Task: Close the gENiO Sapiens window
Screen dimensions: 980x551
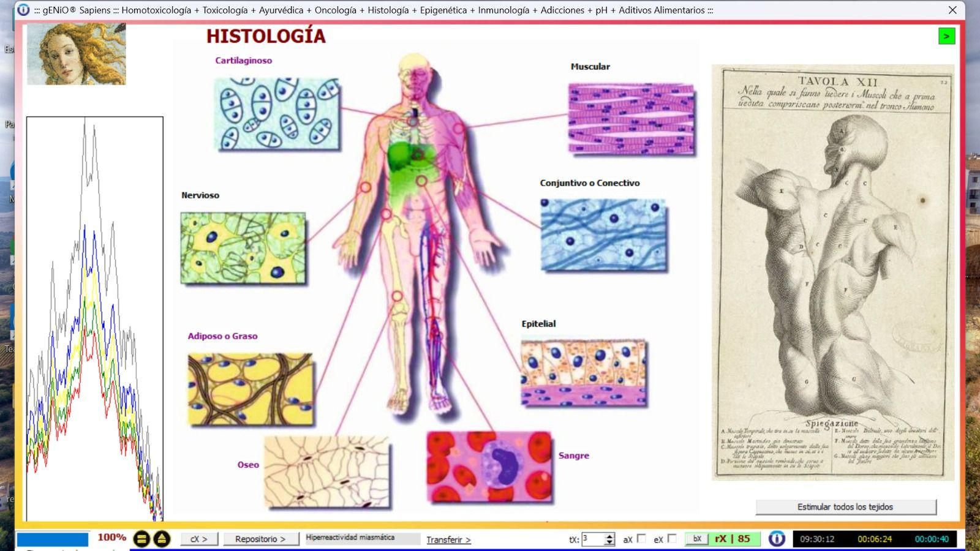Action: (x=952, y=10)
